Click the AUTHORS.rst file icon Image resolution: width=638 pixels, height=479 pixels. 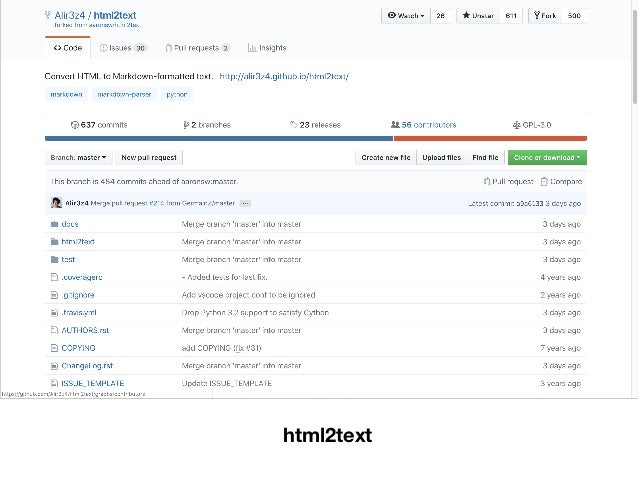pos(54,330)
